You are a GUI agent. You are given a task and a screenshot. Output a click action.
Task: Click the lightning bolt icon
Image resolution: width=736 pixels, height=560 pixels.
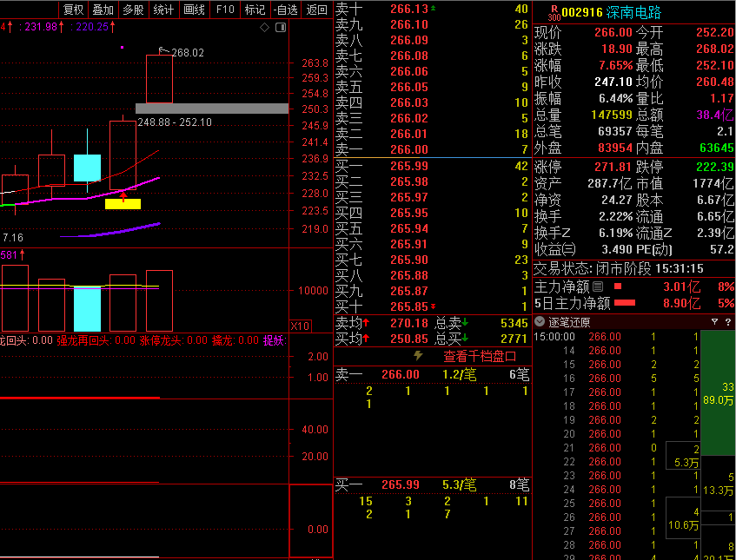point(418,356)
